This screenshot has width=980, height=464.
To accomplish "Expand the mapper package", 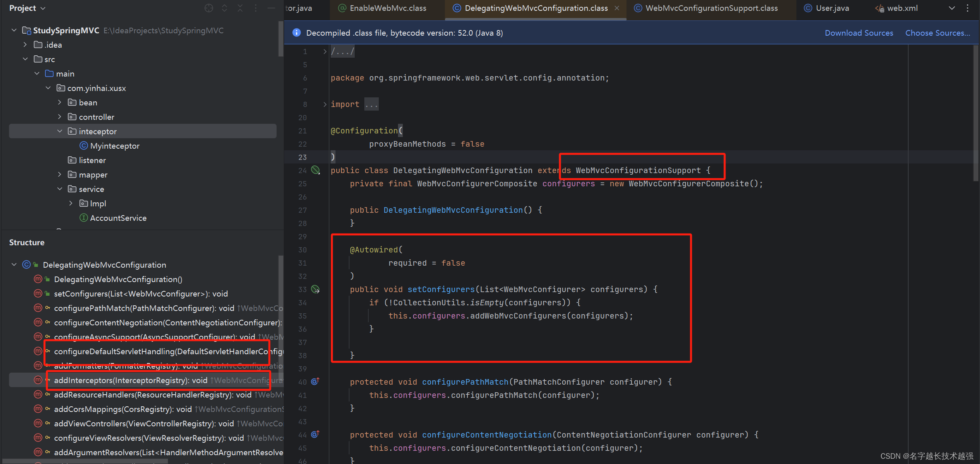I will [x=59, y=174].
